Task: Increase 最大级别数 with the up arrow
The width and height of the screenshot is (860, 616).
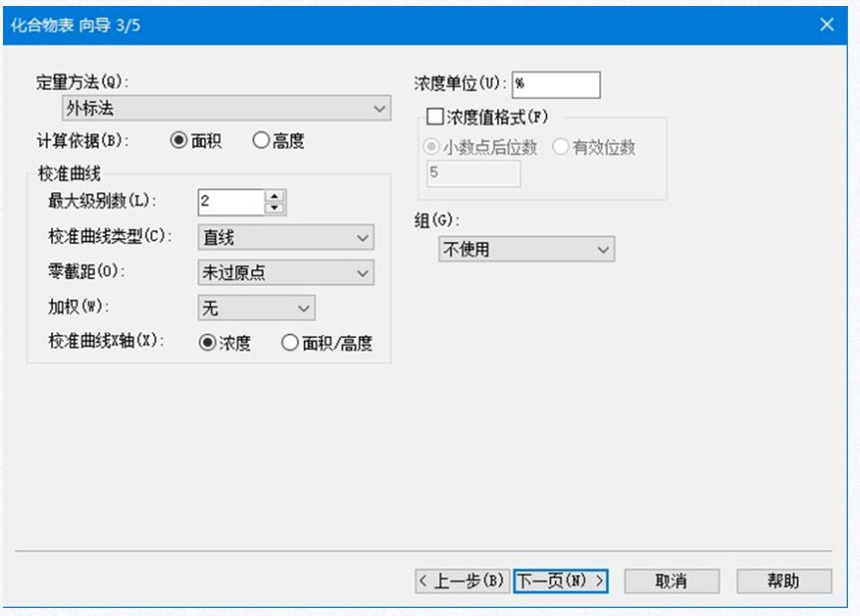Action: [275, 195]
